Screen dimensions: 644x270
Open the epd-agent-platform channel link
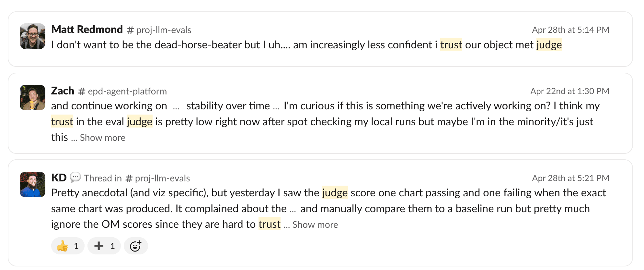click(x=122, y=91)
